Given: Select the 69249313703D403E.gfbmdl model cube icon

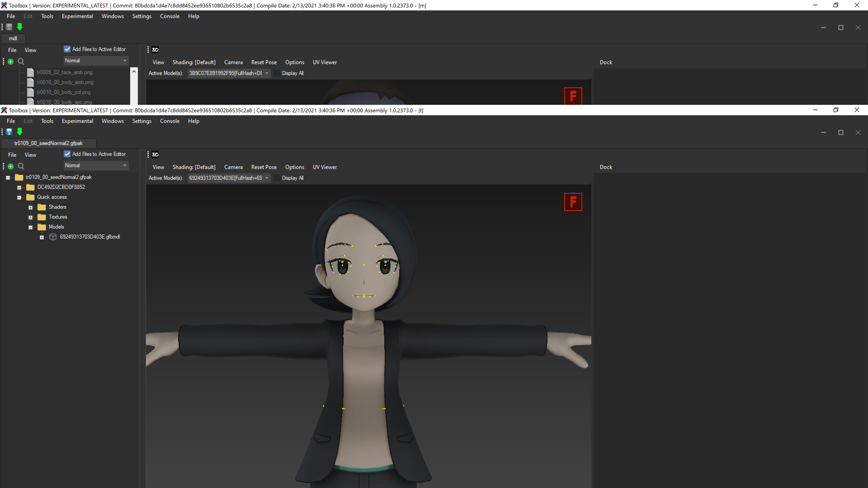Looking at the screenshot, I should click(53, 237).
